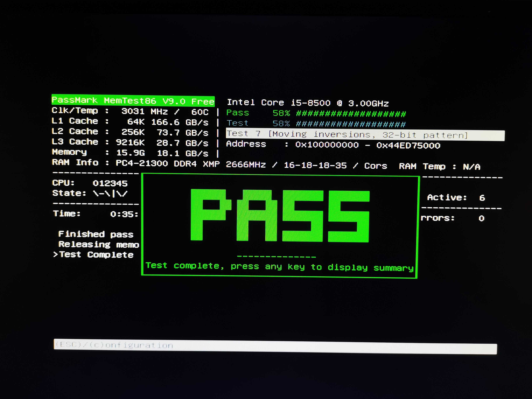
Task: Click the Pass 58% progress bar
Action: click(x=316, y=113)
